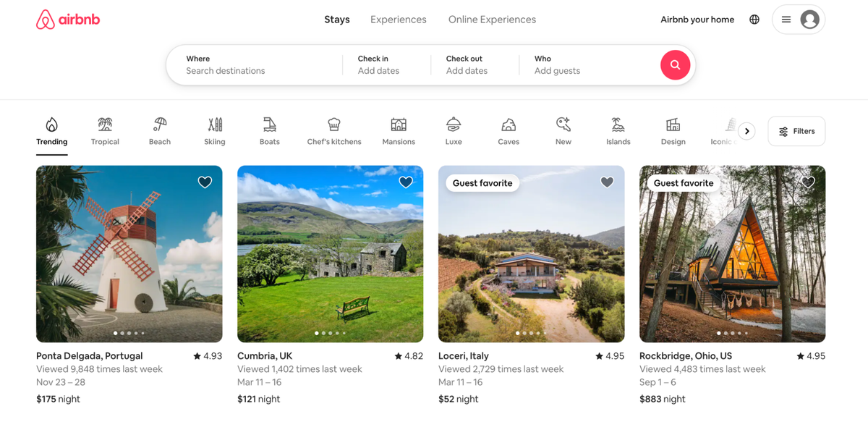Switch to Online Experiences tab
Viewport: 868px width, 422px height.
tap(492, 20)
